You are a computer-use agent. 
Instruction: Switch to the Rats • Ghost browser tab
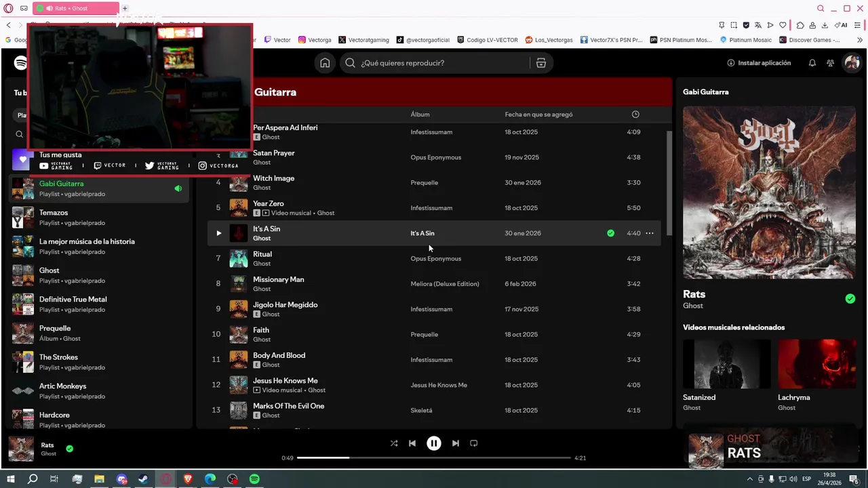(x=75, y=8)
